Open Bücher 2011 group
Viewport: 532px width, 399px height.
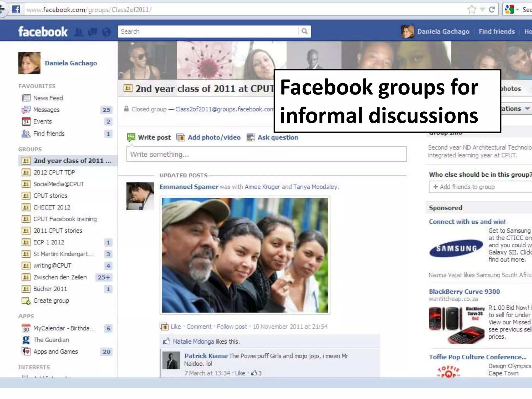click(x=50, y=289)
